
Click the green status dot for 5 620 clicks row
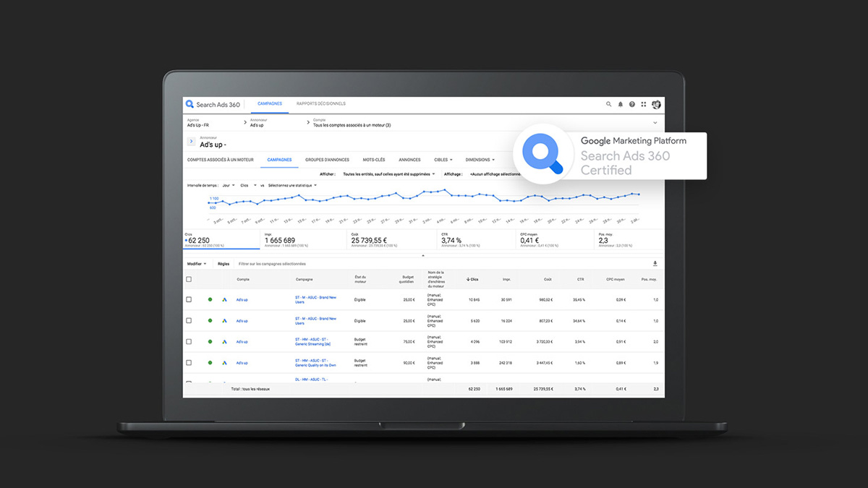pyautogui.click(x=210, y=320)
